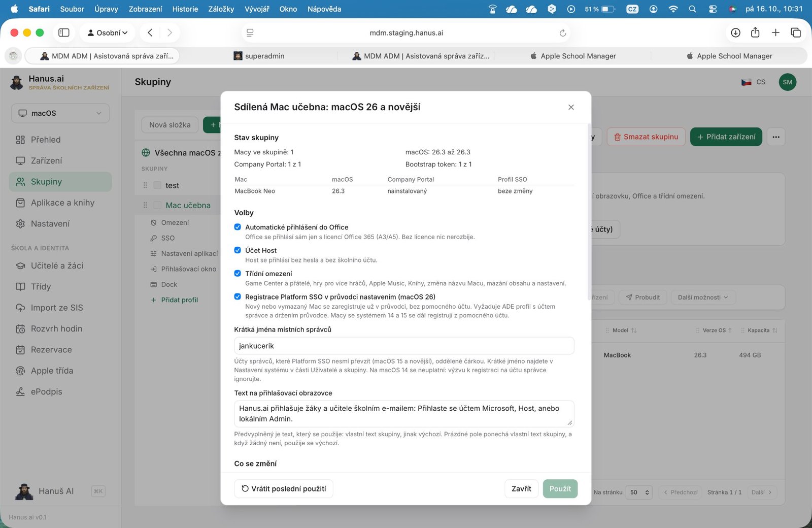Viewport: 812px width, 528px height.
Task: Change rows per page dropdown 50
Action: point(639,492)
